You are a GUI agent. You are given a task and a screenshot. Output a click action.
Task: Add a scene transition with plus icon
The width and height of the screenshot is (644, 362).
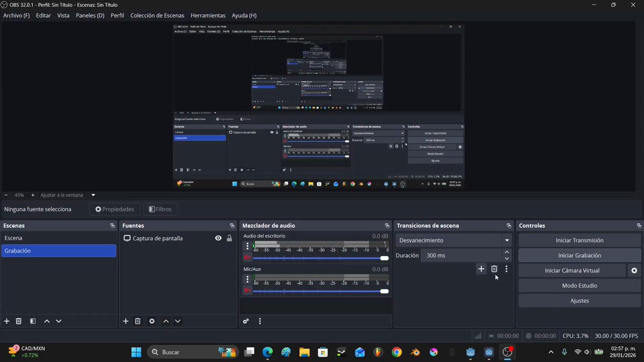point(481,269)
